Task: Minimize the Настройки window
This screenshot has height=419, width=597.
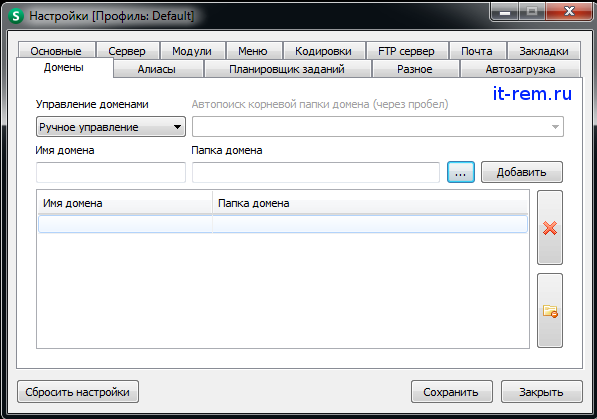Action: point(505,12)
